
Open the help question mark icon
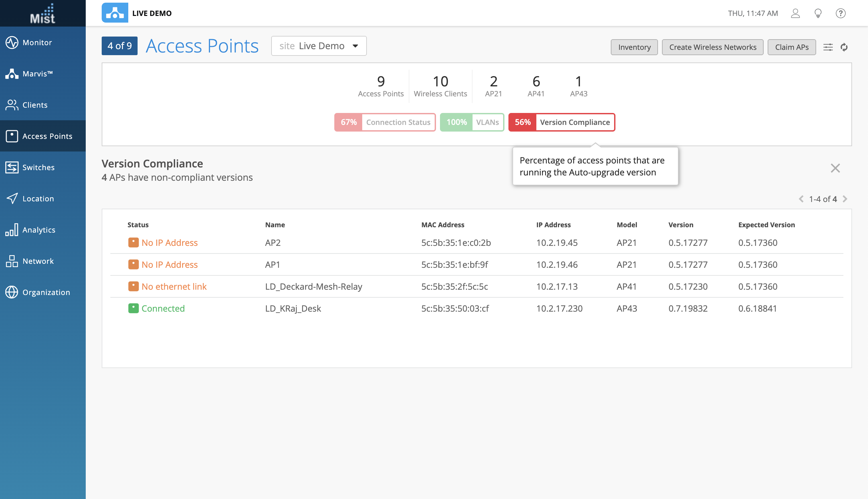click(x=840, y=13)
